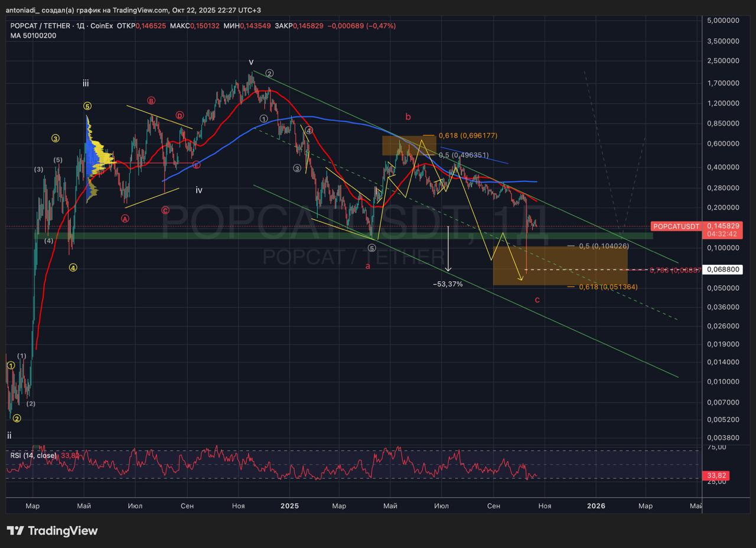The height and width of the screenshot is (548, 756).
Task: Click the MA 50100200 indicator legend
Action: 34,35
